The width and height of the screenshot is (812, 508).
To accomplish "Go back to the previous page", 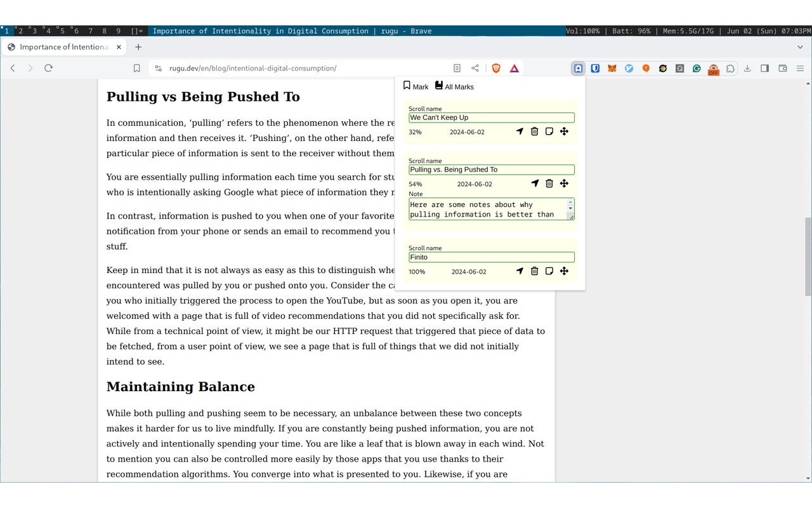I will (x=13, y=69).
